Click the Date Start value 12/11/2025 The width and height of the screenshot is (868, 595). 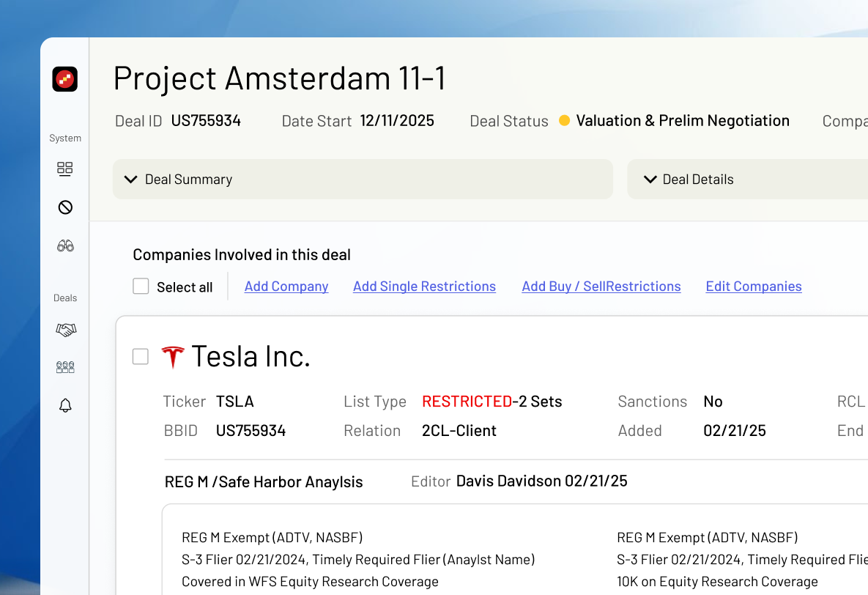pyautogui.click(x=397, y=121)
